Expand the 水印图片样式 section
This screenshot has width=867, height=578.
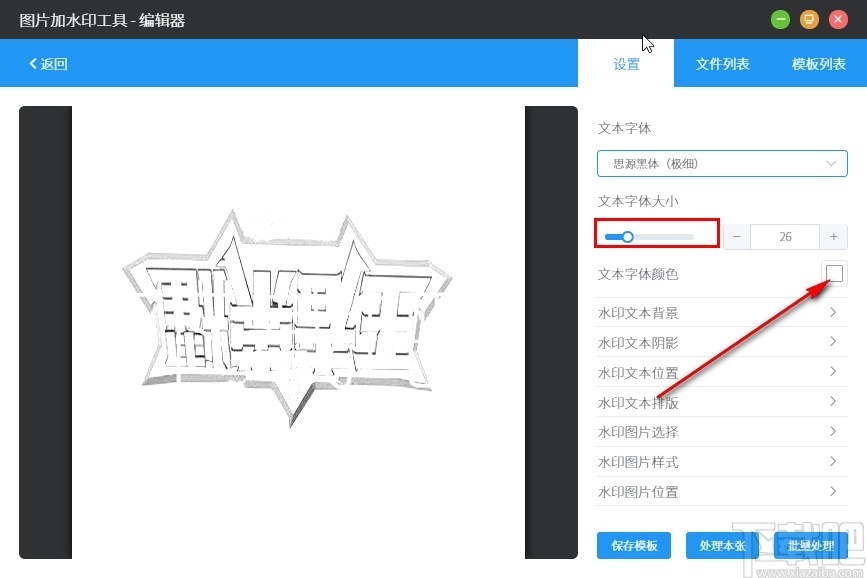722,462
